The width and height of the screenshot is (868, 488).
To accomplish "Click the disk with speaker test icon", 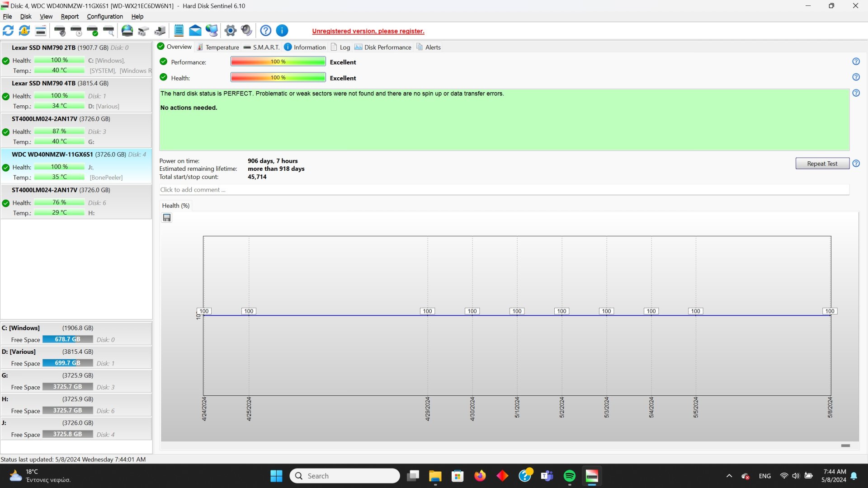I will 60,31.
